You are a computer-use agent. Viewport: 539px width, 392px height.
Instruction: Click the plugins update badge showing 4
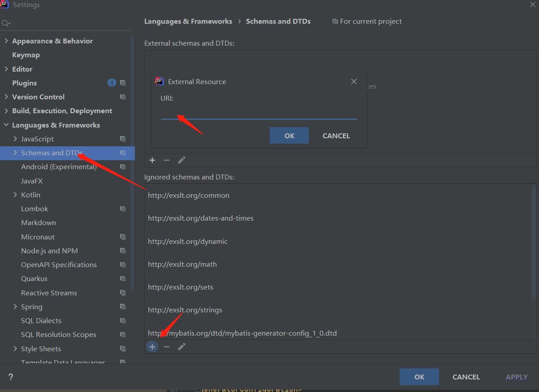pos(112,83)
